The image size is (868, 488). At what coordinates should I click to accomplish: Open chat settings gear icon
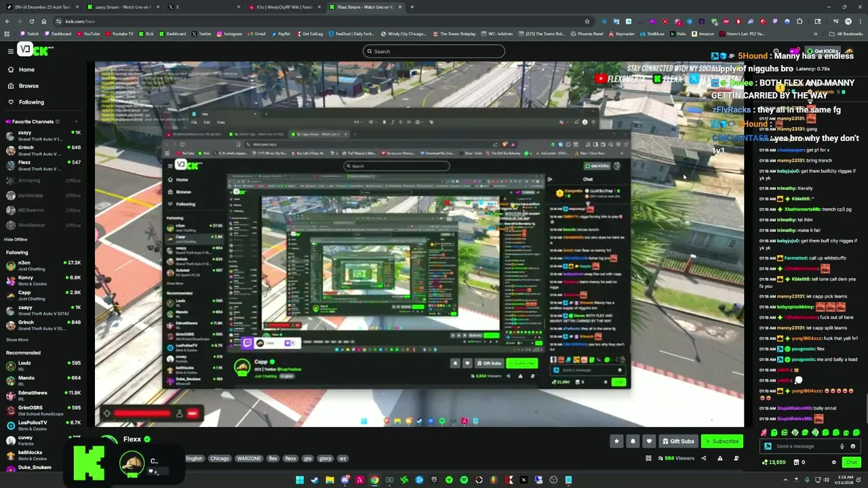[x=834, y=462]
